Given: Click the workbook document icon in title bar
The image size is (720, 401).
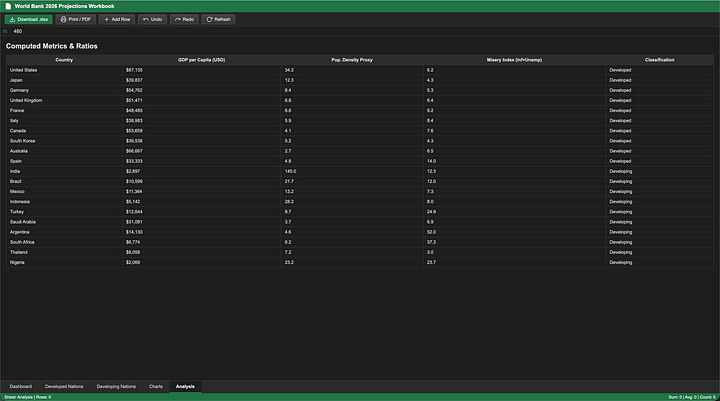Looking at the screenshot, I should pyautogui.click(x=8, y=6).
